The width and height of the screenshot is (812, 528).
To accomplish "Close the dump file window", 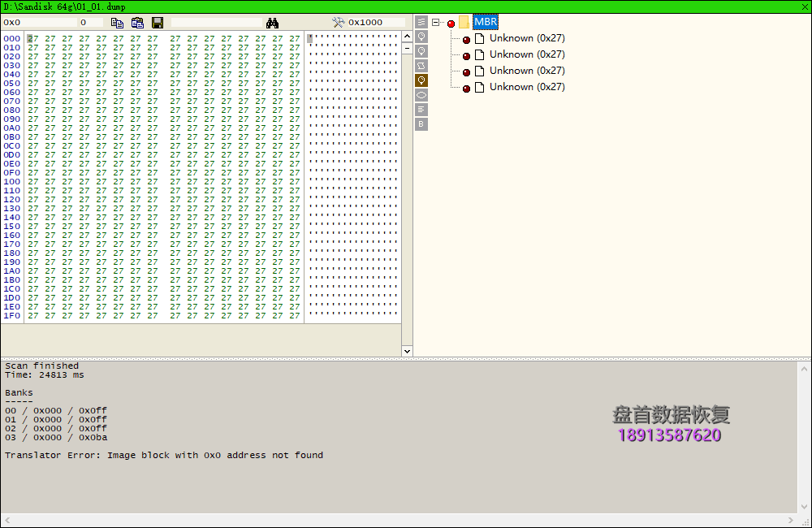I will (x=805, y=6).
